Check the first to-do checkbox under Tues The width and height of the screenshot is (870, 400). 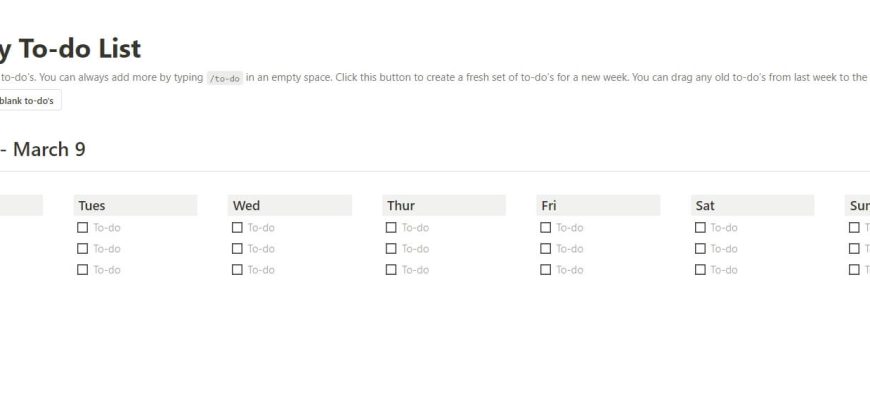pos(82,227)
